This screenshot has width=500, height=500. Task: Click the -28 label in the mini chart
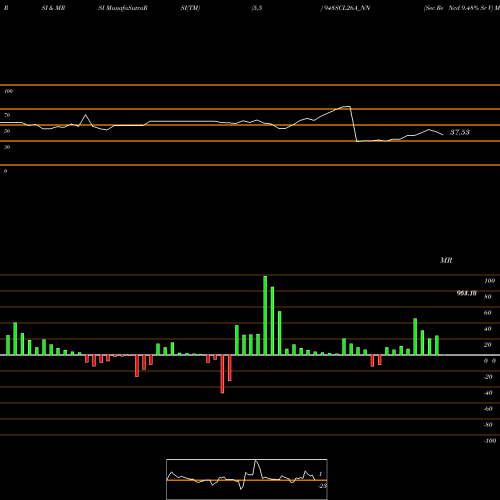tap(322, 486)
